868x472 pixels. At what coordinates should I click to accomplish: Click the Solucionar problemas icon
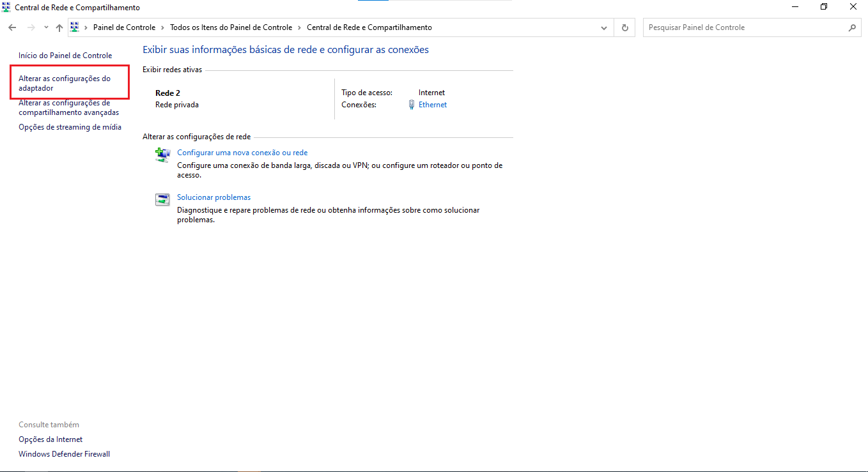point(163,199)
